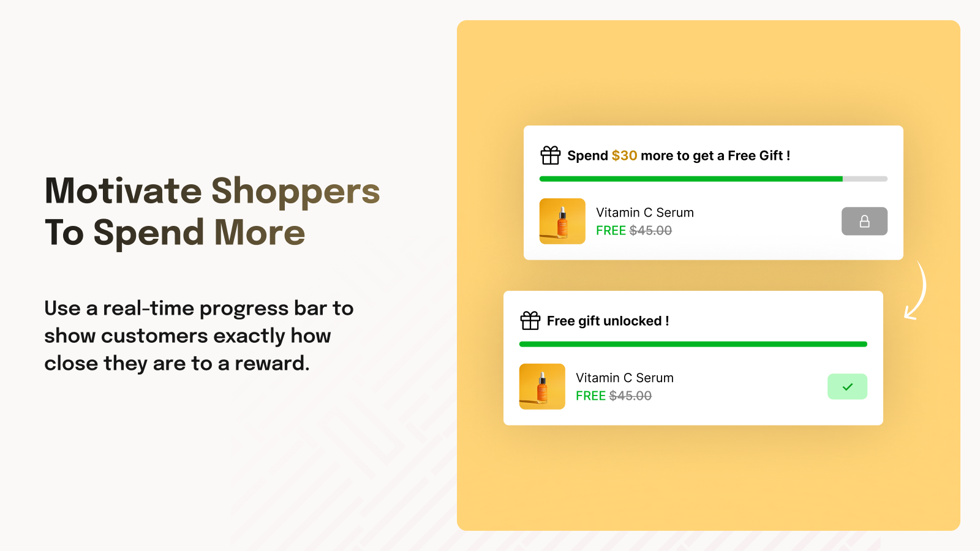Viewport: 980px width, 551px height.
Task: Click strikethrough $45.00 price in lower card
Action: (x=630, y=395)
